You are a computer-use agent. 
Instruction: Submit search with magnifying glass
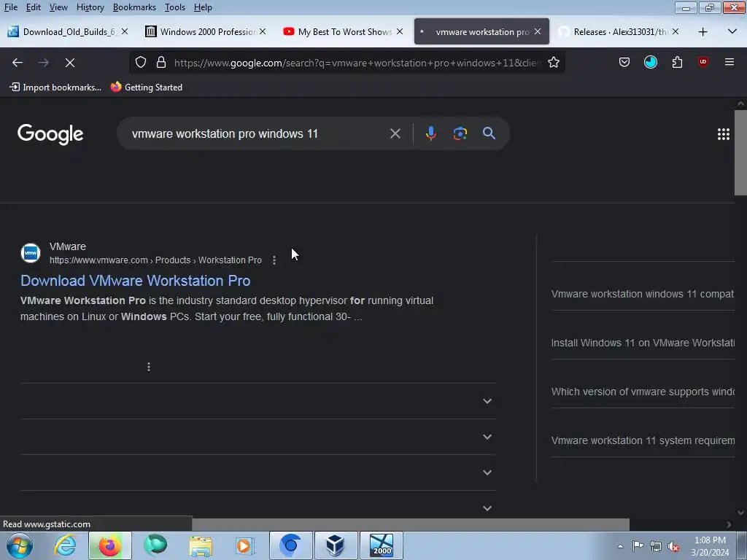(x=489, y=133)
